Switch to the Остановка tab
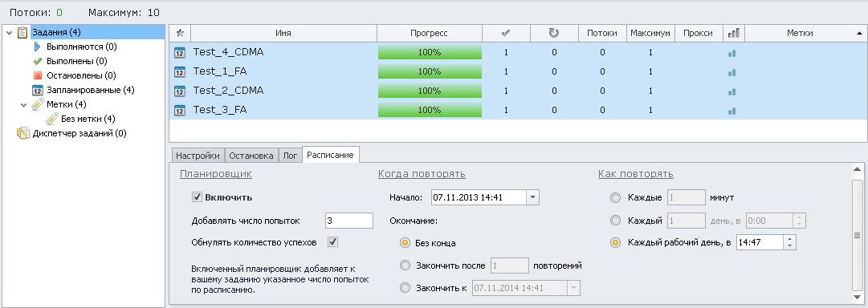The width and height of the screenshot is (868, 308). [x=251, y=156]
